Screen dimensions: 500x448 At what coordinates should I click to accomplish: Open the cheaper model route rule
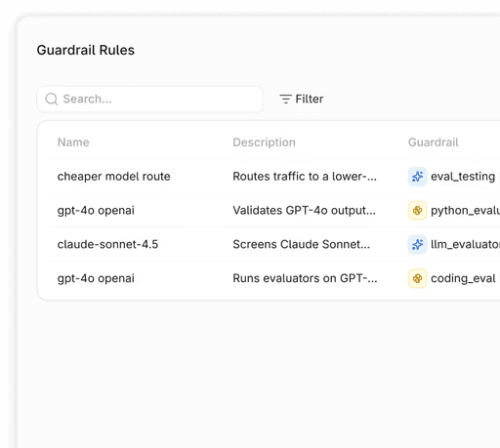113,177
